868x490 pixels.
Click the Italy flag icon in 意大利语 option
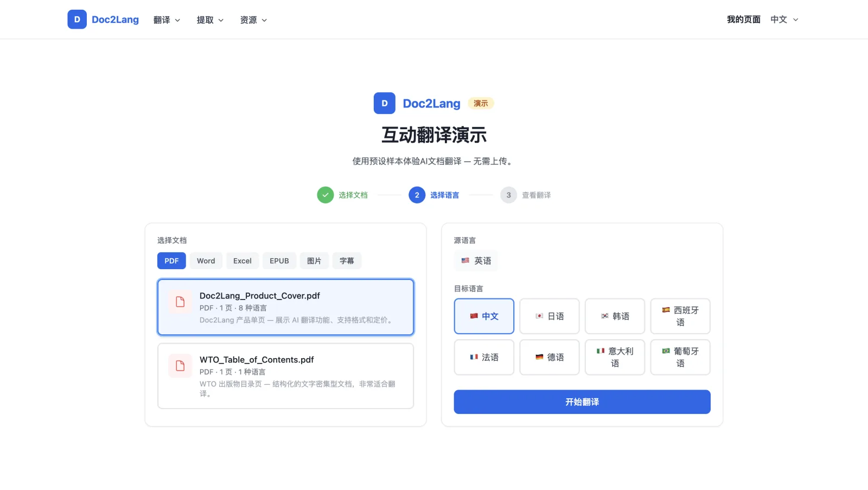601,351
